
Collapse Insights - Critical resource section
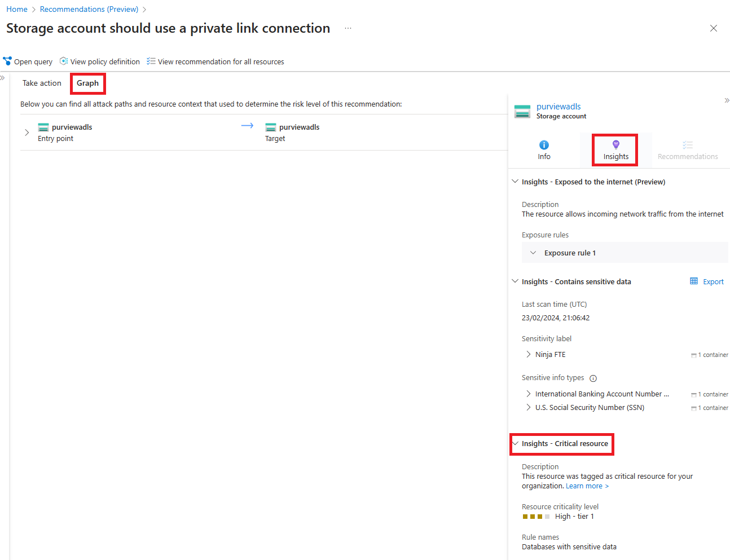515,443
